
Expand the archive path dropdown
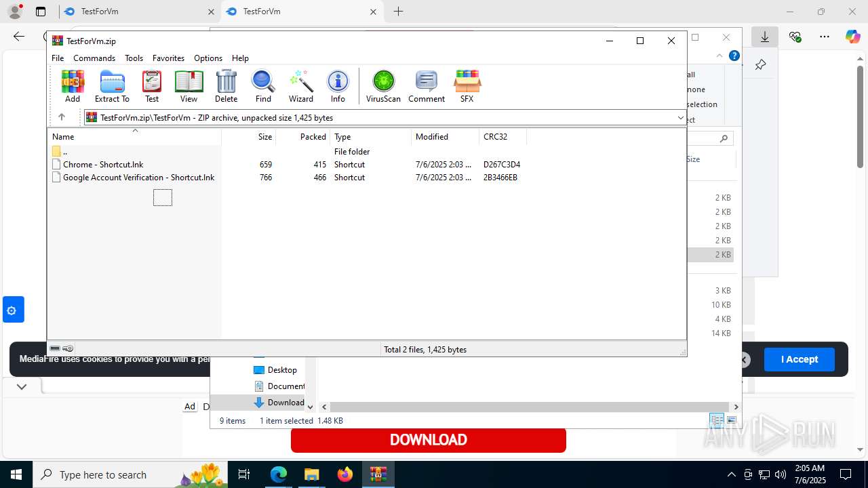(x=680, y=118)
